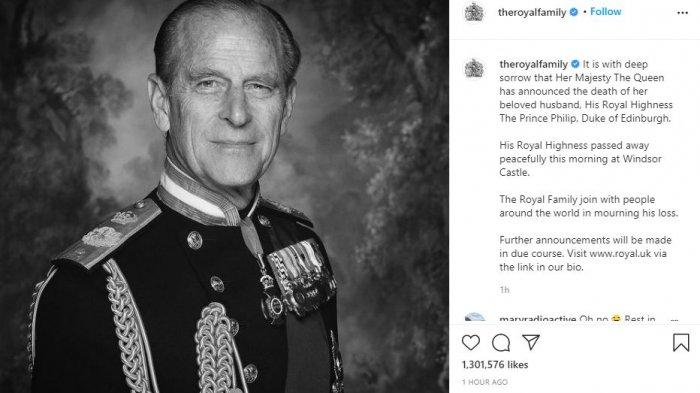700x393 pixels.
Task: Open the black and white portrait photo
Action: (x=224, y=196)
